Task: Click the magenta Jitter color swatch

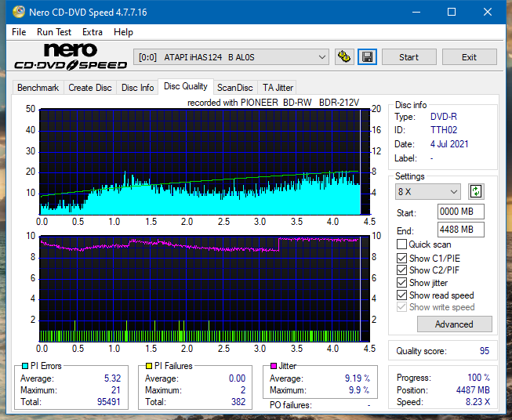Action: [274, 366]
